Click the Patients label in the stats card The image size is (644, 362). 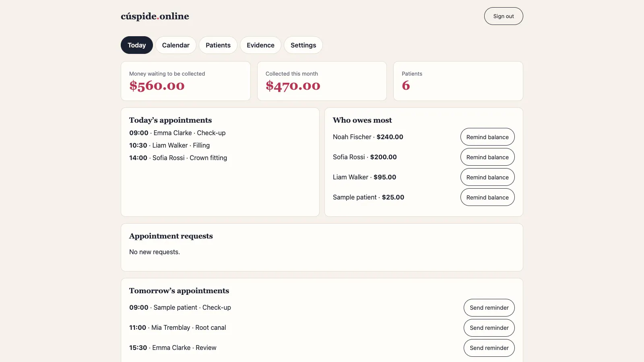(412, 74)
